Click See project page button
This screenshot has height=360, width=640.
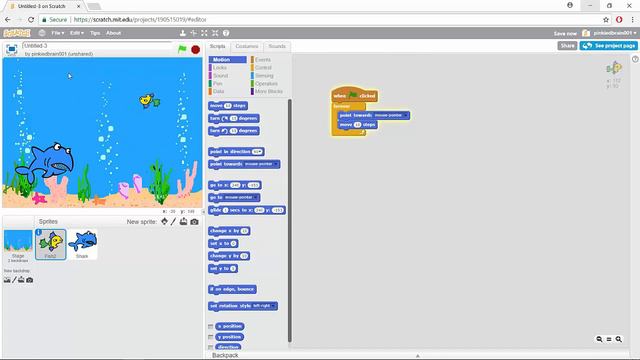coord(609,46)
